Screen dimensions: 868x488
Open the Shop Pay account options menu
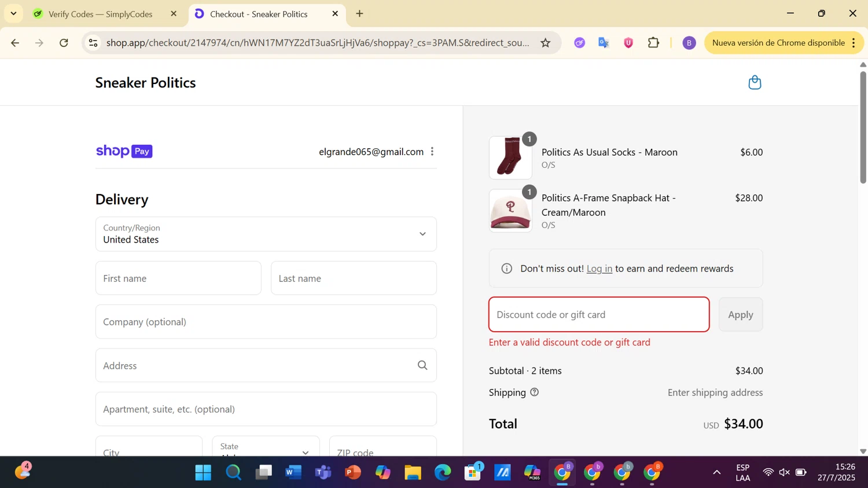pyautogui.click(x=432, y=152)
